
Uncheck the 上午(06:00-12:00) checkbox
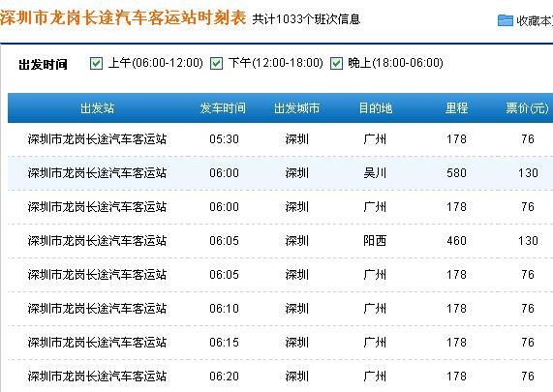pos(96,64)
